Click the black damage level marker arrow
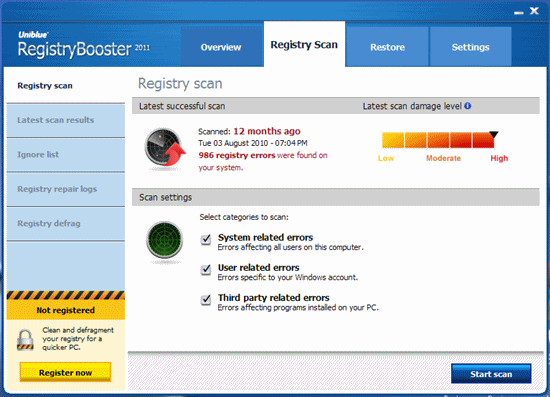This screenshot has width=550, height=397. [494, 135]
